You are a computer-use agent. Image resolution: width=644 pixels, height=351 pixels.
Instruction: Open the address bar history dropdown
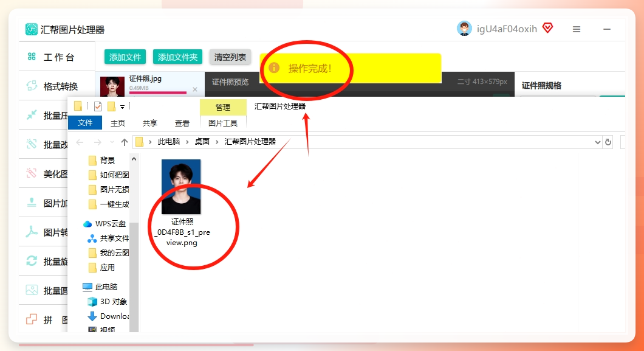pos(598,142)
